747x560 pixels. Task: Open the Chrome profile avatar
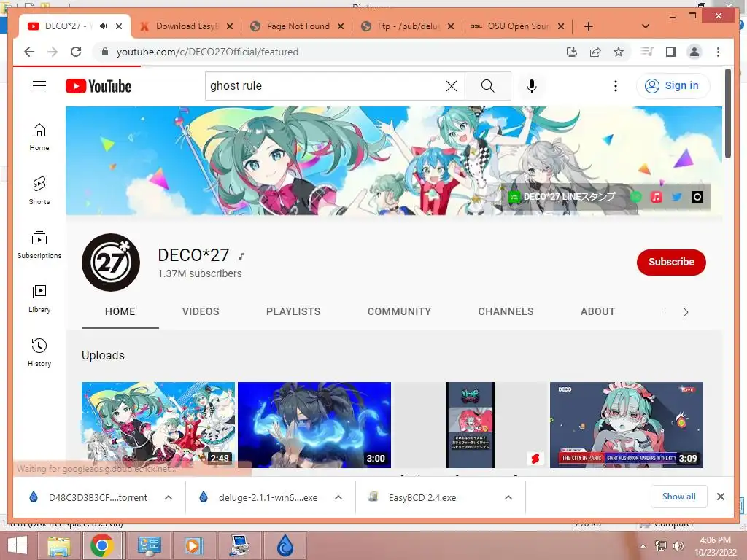[x=694, y=52]
